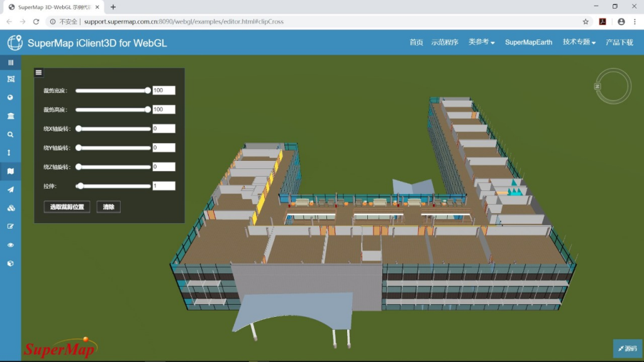Open the globe icon in the sidebar
Viewport: 644px width, 362px height.
point(11,97)
